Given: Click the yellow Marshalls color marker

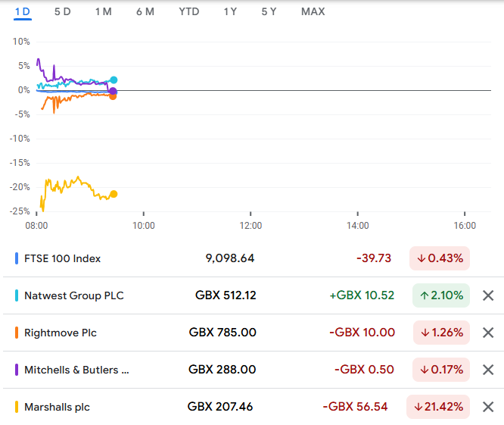Looking at the screenshot, I should (x=17, y=407).
